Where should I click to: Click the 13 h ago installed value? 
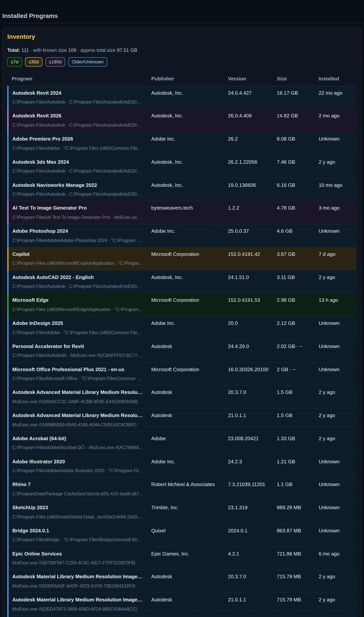[x=328, y=300]
